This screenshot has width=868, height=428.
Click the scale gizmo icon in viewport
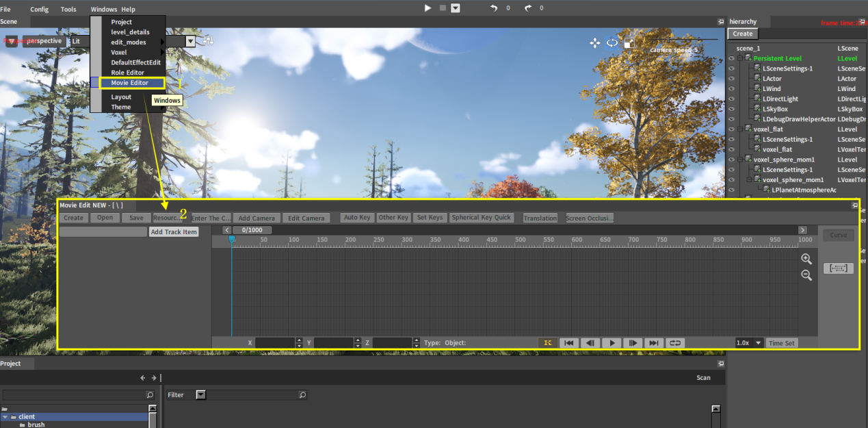pos(629,42)
